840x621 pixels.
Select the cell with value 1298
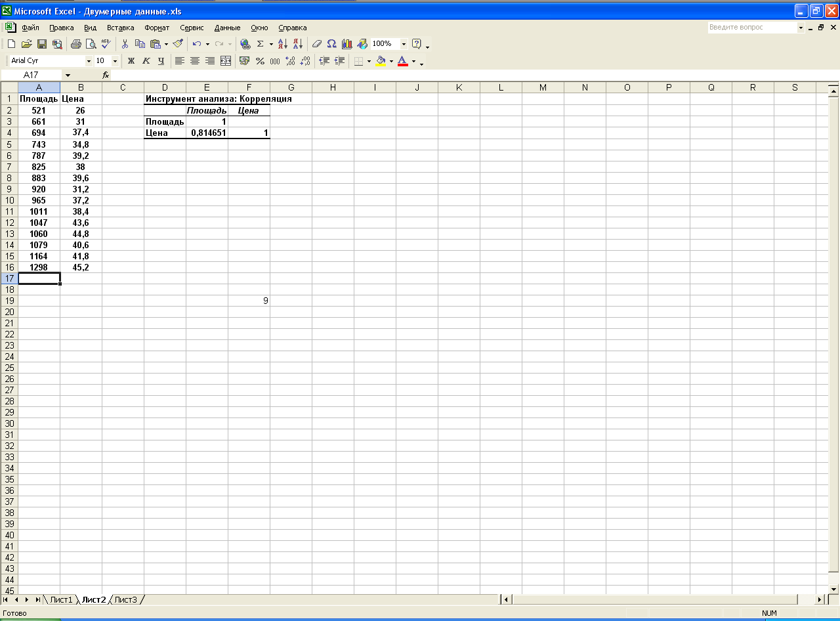point(39,267)
